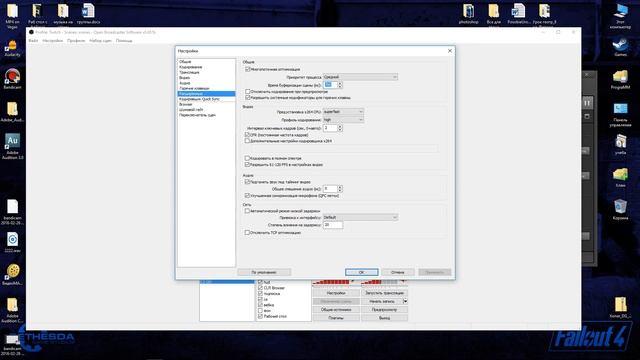
Task: Open the Этот компьютер icon
Action: coord(620,16)
